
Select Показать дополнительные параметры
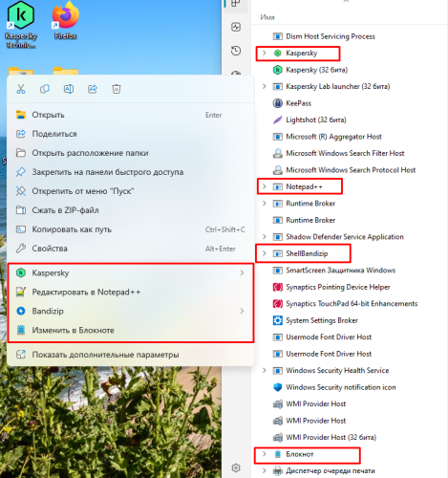pyautogui.click(x=131, y=355)
